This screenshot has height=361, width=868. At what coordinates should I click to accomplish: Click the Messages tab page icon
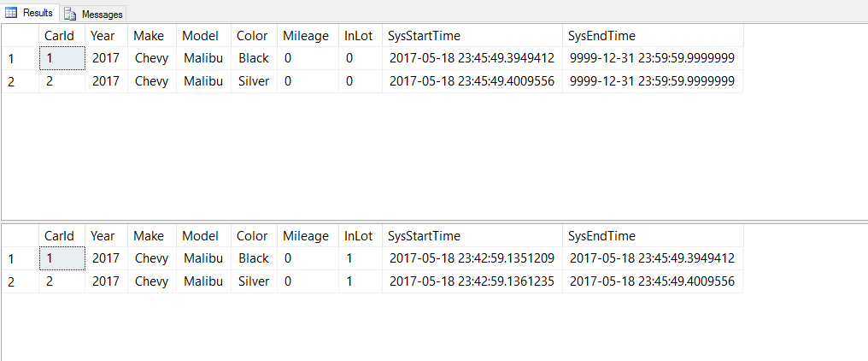click(x=70, y=14)
